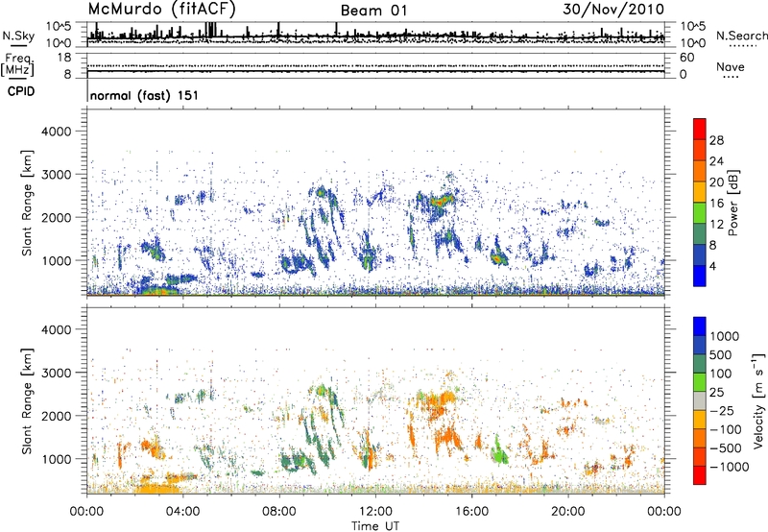
Task: Click the 'Beam 01' heading
Action: click(x=374, y=11)
